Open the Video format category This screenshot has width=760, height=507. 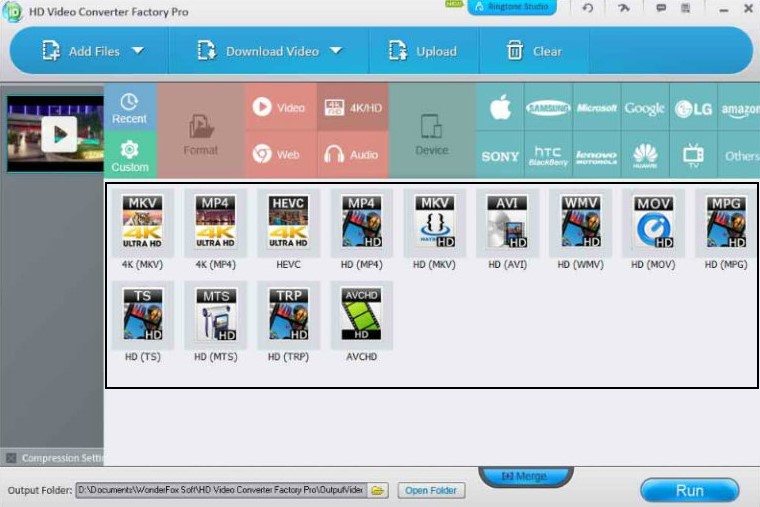tap(281, 107)
